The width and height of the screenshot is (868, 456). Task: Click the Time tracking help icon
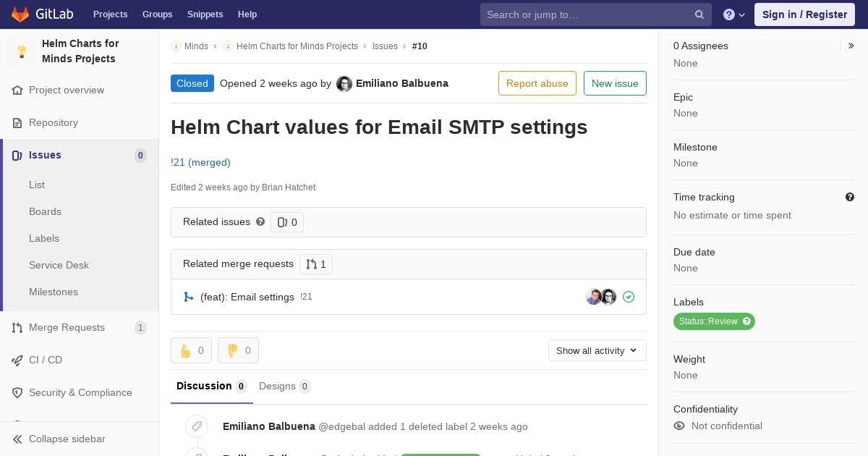click(x=850, y=197)
